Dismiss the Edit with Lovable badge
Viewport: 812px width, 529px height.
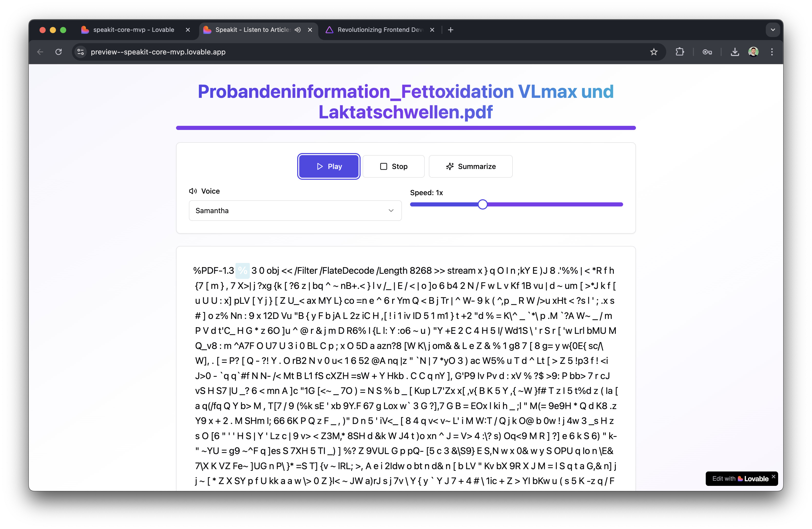point(774,476)
